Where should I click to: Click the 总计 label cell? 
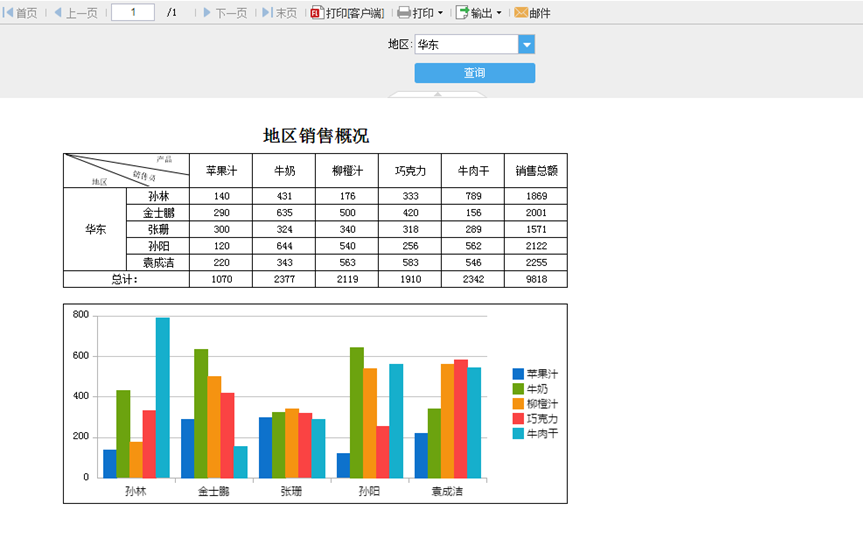click(x=127, y=279)
